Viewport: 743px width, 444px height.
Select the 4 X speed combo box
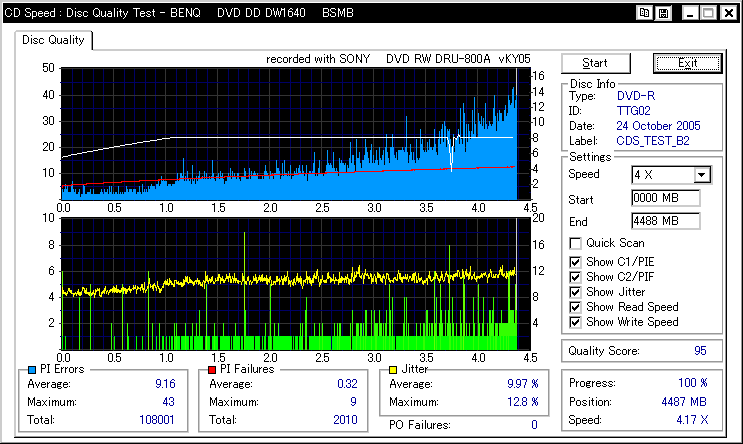pos(671,175)
